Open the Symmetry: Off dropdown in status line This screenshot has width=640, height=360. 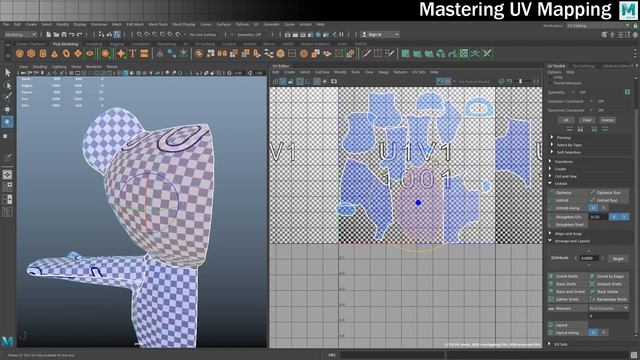[249, 35]
